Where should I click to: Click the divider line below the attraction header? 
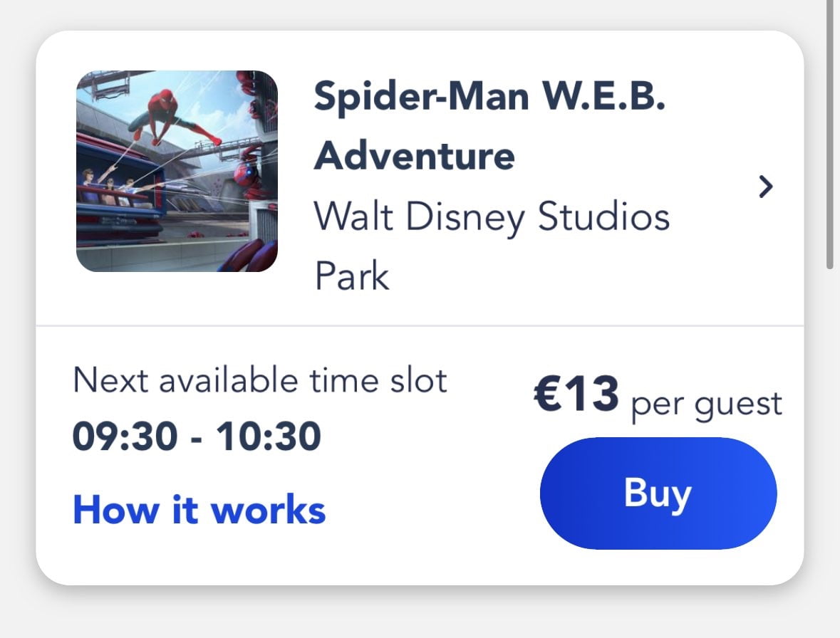tap(420, 326)
